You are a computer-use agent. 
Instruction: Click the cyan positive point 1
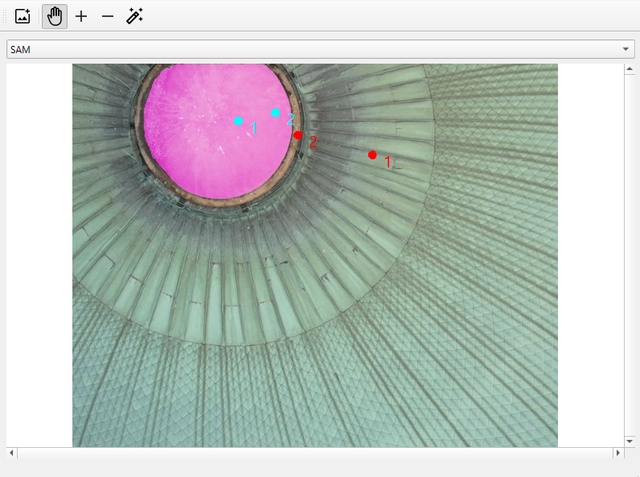(238, 121)
